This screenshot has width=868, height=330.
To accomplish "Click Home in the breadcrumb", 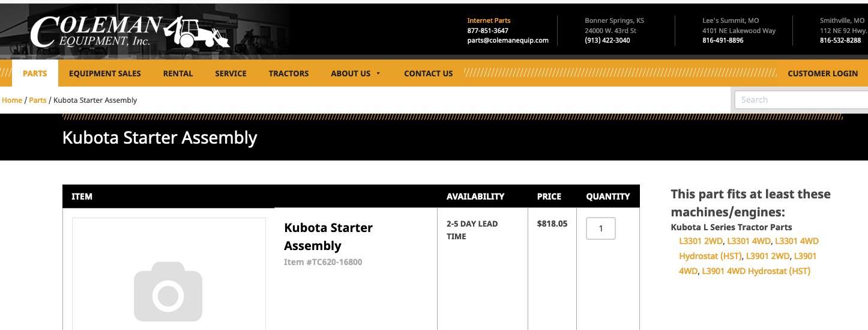I will click(x=12, y=100).
